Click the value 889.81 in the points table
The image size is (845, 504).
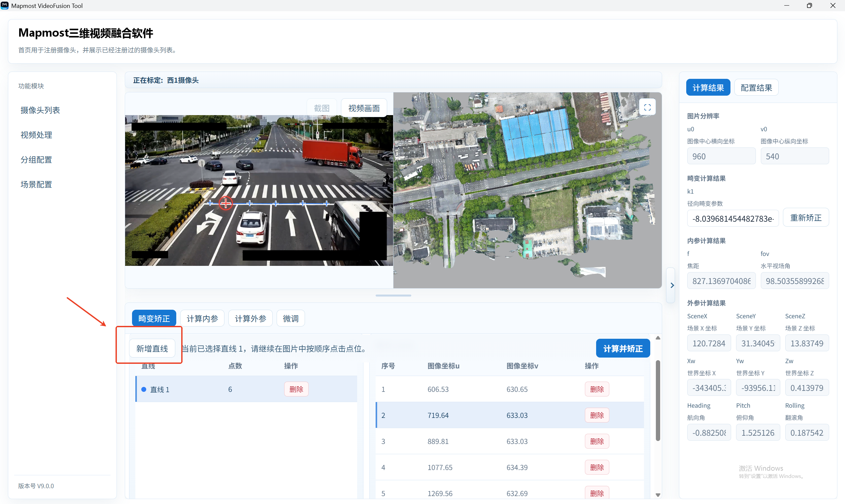tap(438, 442)
